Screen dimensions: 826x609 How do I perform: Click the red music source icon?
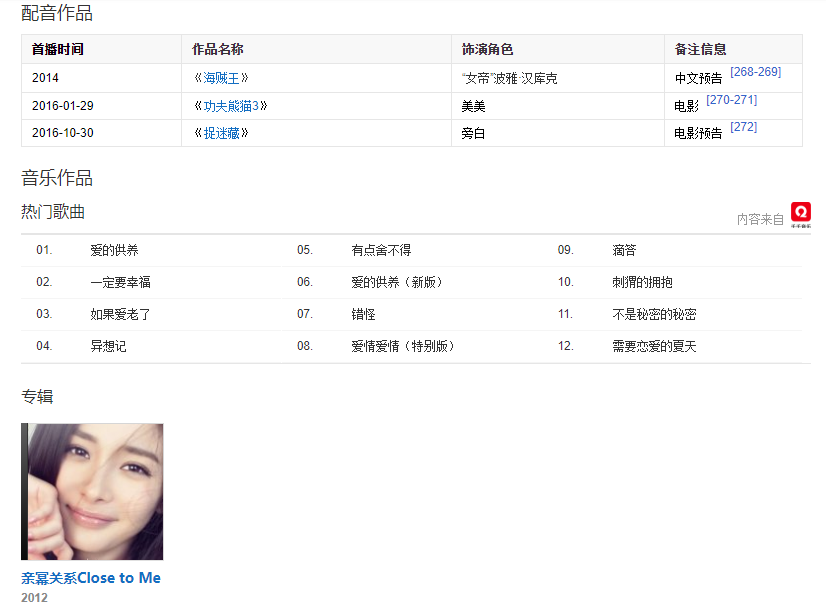pos(800,213)
